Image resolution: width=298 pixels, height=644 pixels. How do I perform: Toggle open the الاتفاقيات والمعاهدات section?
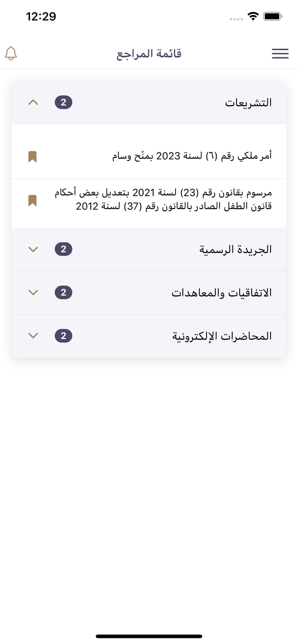point(33,292)
